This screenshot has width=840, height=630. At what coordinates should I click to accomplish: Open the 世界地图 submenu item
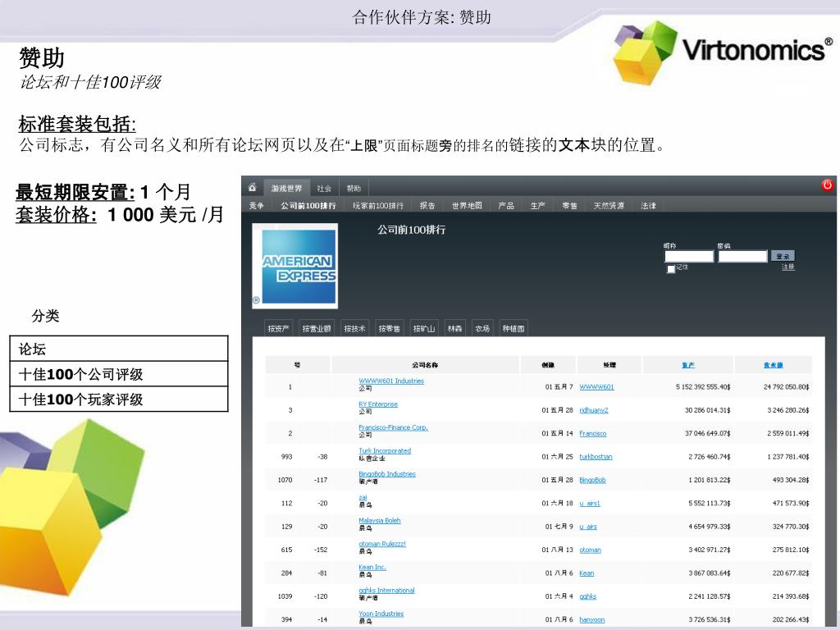point(467,206)
